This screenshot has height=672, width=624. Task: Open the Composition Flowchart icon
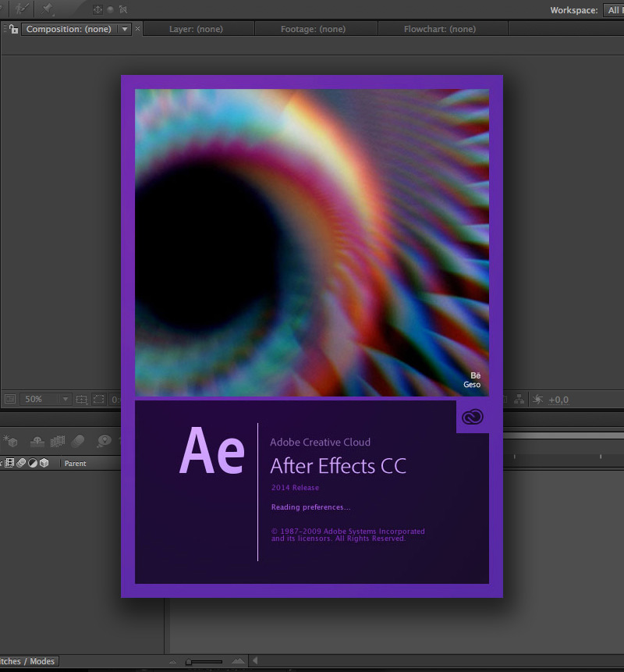(x=519, y=400)
